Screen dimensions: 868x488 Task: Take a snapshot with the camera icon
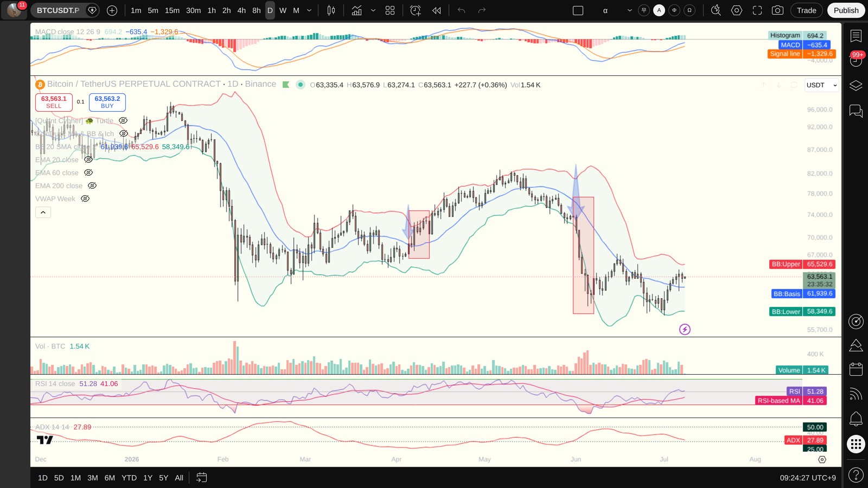777,10
